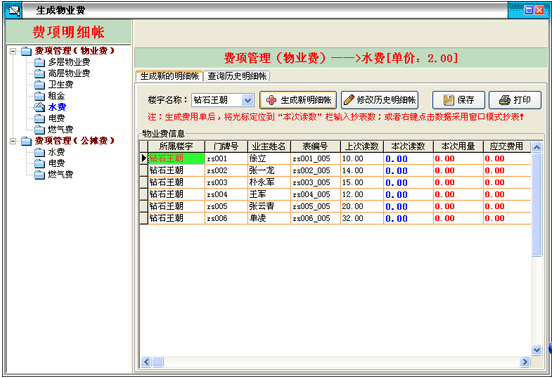Click the printer icon on 打印

click(505, 100)
